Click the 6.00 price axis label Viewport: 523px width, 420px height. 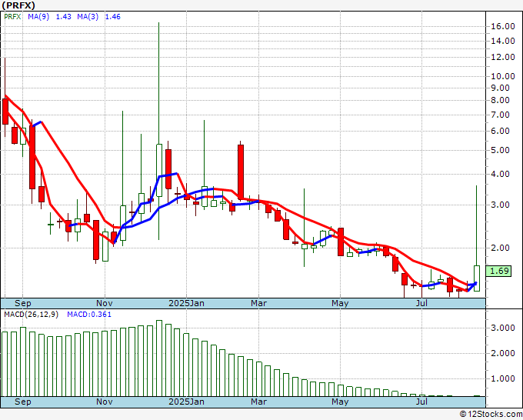[x=501, y=131]
